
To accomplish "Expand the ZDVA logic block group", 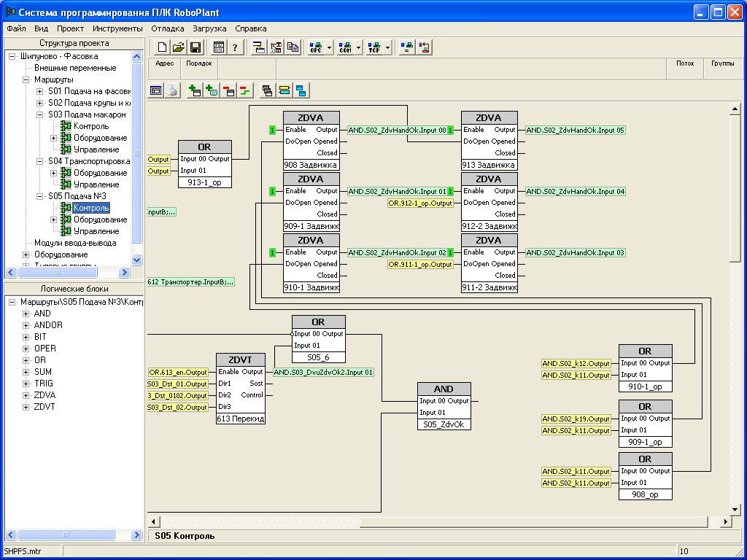I will (x=26, y=395).
